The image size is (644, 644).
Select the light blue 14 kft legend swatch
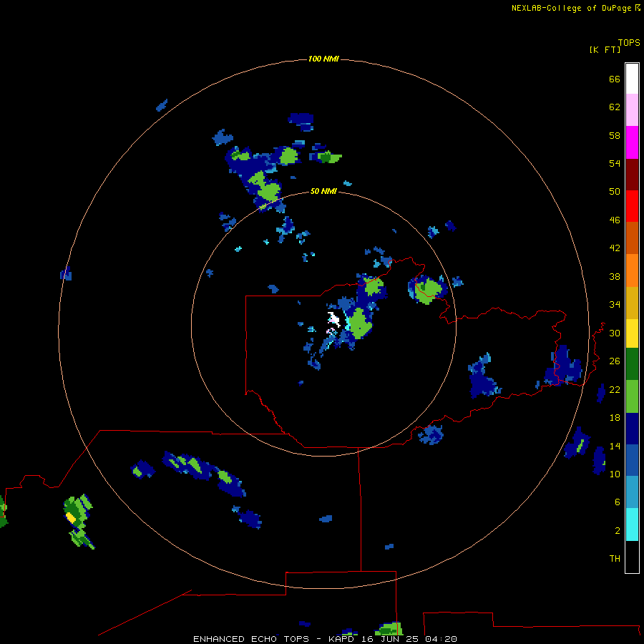tap(632, 492)
